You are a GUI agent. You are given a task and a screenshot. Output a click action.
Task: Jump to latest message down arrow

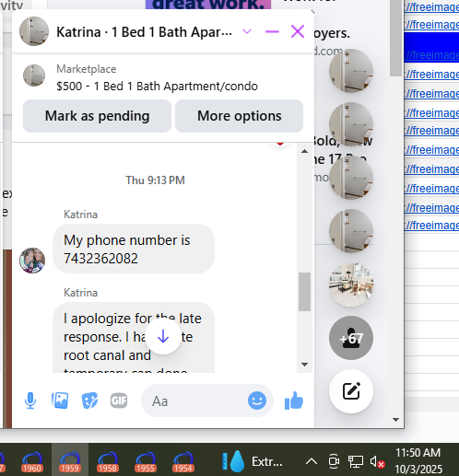click(x=163, y=336)
